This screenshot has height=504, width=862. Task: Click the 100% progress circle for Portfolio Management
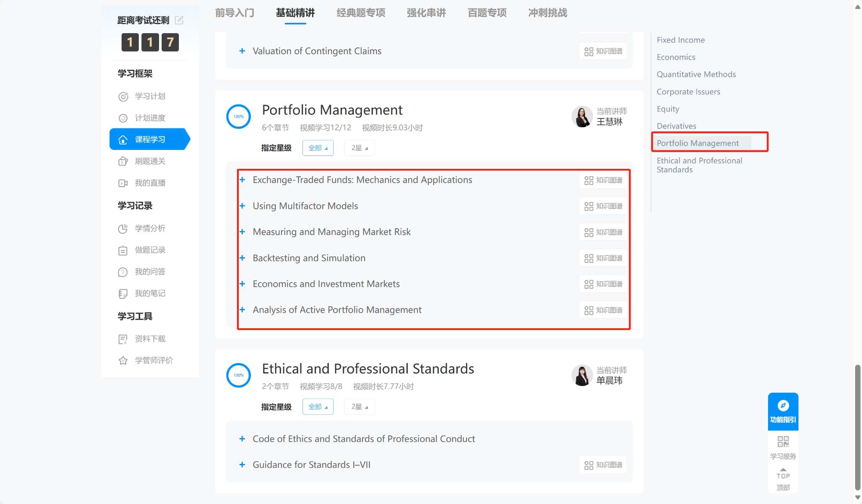pyautogui.click(x=238, y=117)
